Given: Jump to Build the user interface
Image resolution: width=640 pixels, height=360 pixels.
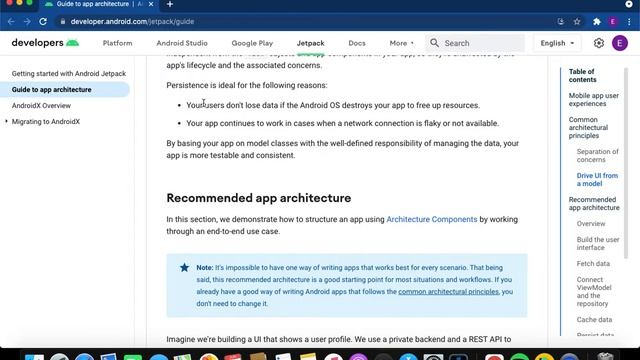Looking at the screenshot, I should coord(598,244).
